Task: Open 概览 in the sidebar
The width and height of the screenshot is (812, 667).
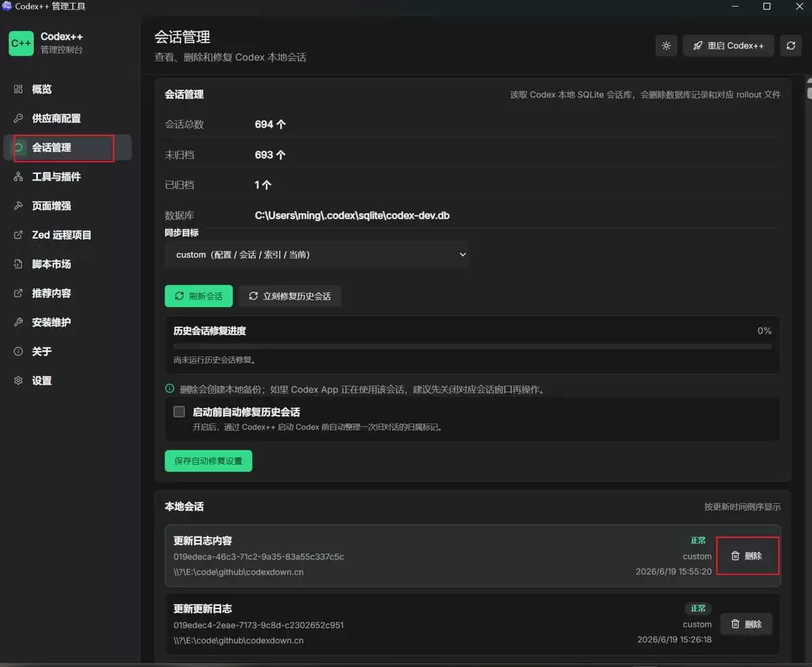Action: tap(68, 89)
